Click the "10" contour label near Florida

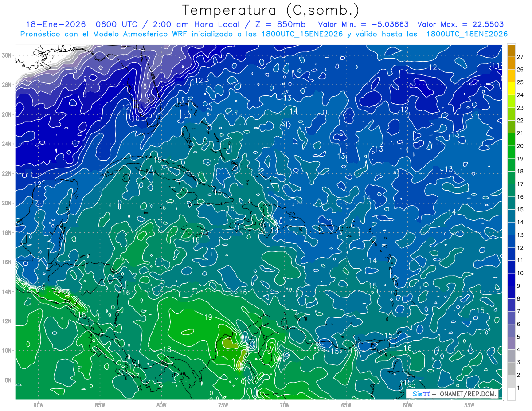coord(135,118)
